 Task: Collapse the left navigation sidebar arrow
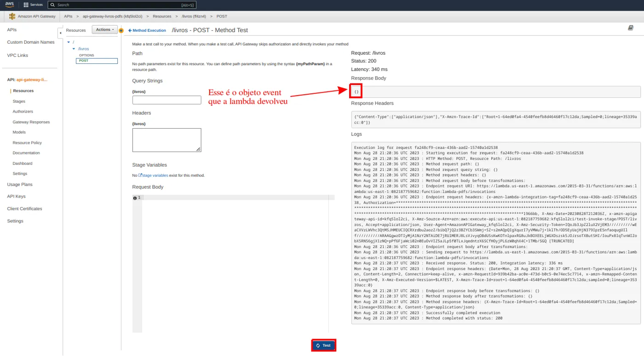[60, 33]
